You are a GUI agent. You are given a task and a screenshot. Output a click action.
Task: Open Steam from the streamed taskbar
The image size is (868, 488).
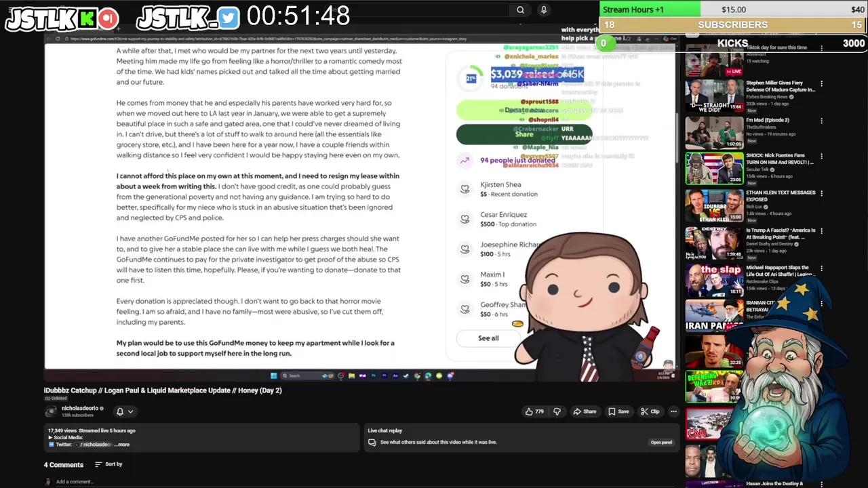(x=406, y=375)
